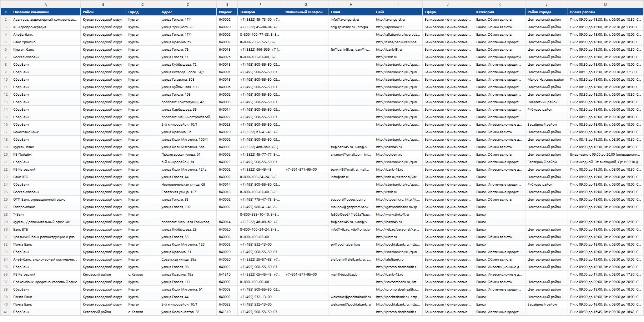The width and height of the screenshot is (644, 322).
Task: Click site cell 'http://www.tinkoff.ru'
Action: 398,214
